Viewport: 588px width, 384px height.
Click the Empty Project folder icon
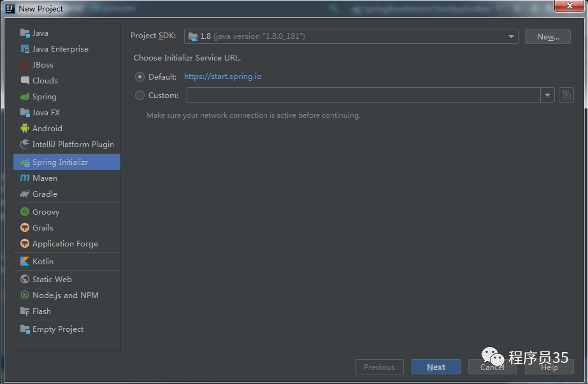click(x=25, y=329)
